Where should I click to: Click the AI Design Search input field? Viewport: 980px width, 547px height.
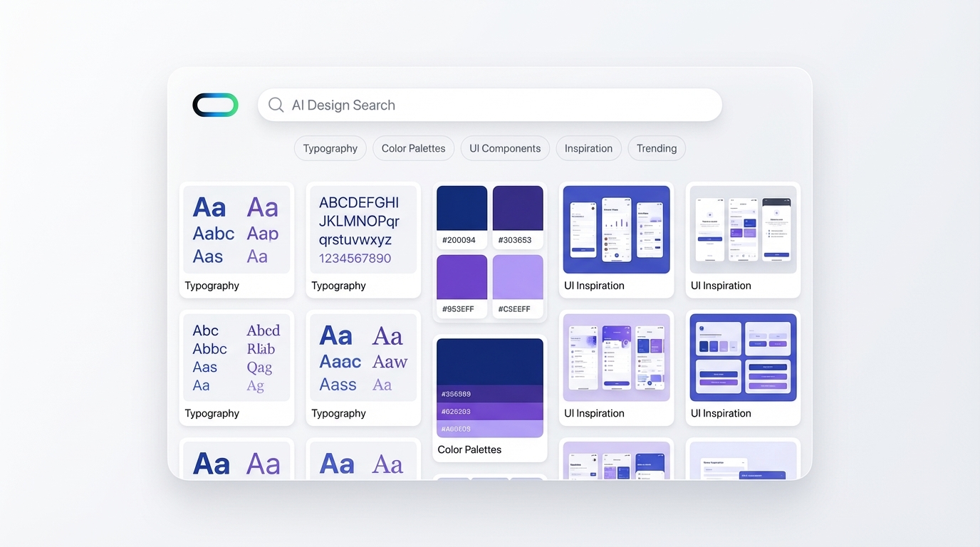tap(489, 105)
